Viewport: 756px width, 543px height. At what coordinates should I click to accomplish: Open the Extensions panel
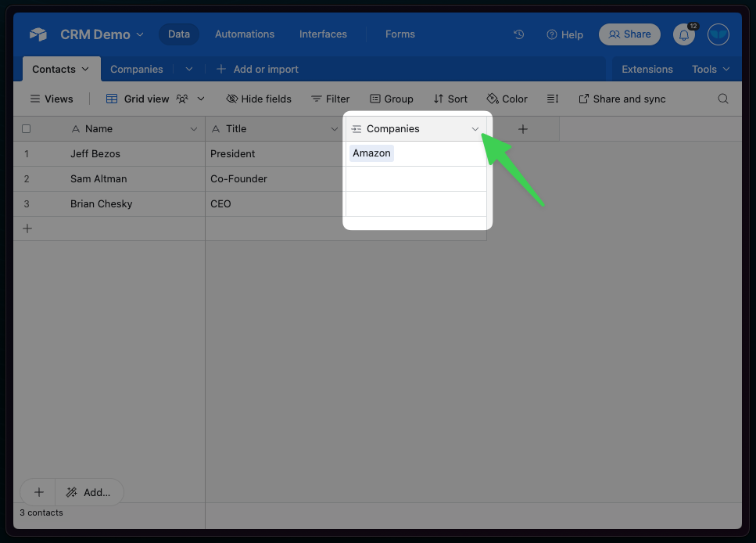tap(647, 69)
